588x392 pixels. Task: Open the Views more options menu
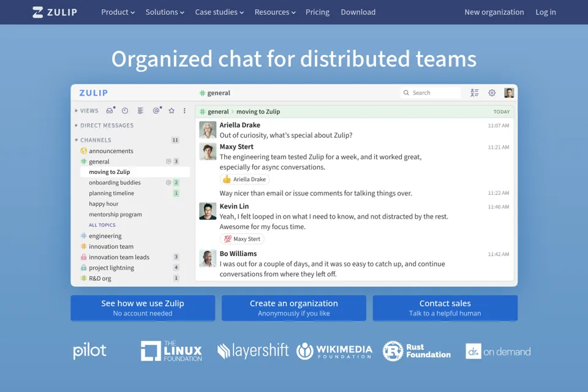coord(184,110)
